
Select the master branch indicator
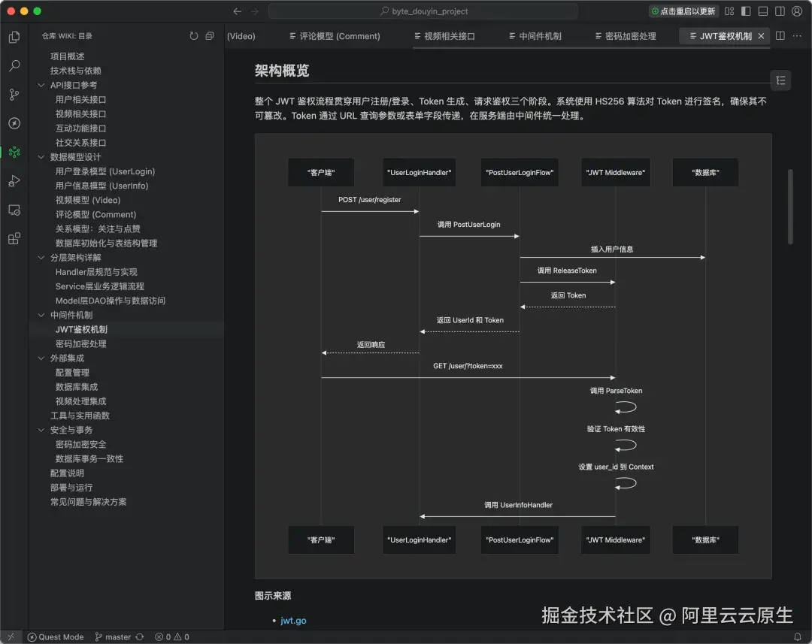point(113,636)
